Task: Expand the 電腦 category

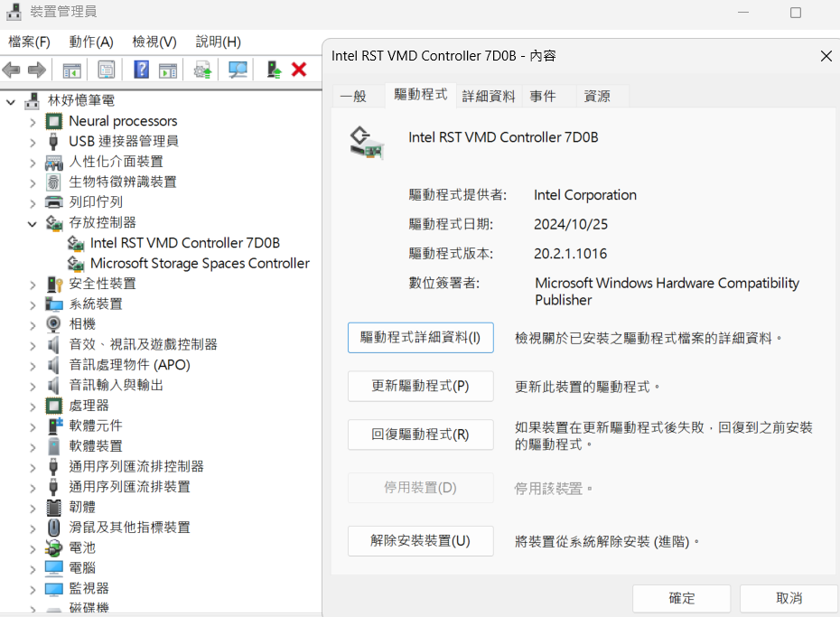Action: click(x=33, y=570)
